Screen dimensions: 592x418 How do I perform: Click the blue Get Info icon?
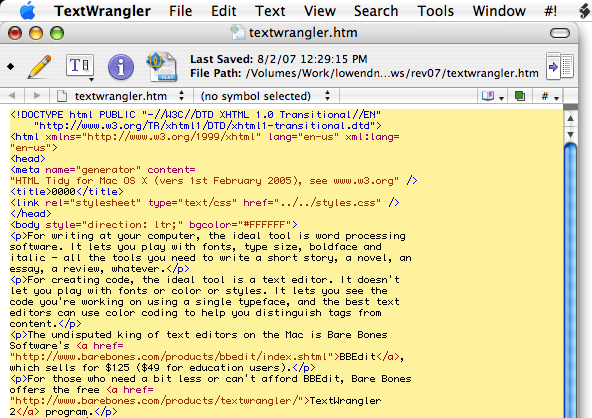121,67
